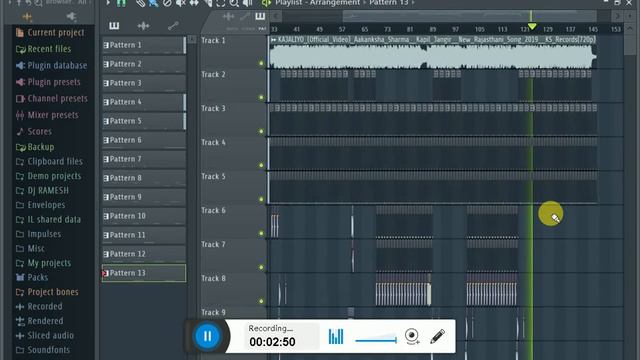The height and width of the screenshot is (360, 640).
Task: Select Pattern 13 in the picker
Action: tap(144, 273)
